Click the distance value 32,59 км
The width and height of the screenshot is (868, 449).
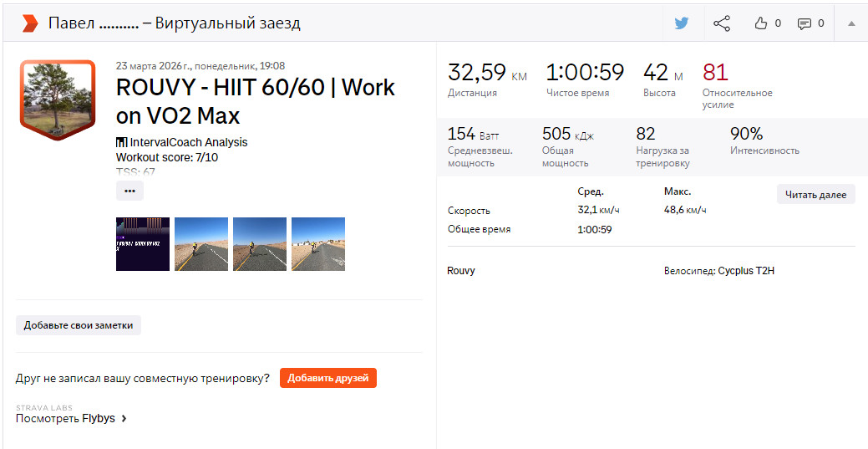click(487, 73)
